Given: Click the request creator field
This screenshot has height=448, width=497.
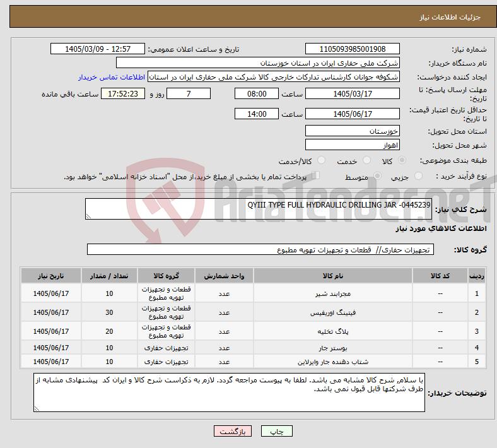Looking at the screenshot, I should (x=274, y=77).
